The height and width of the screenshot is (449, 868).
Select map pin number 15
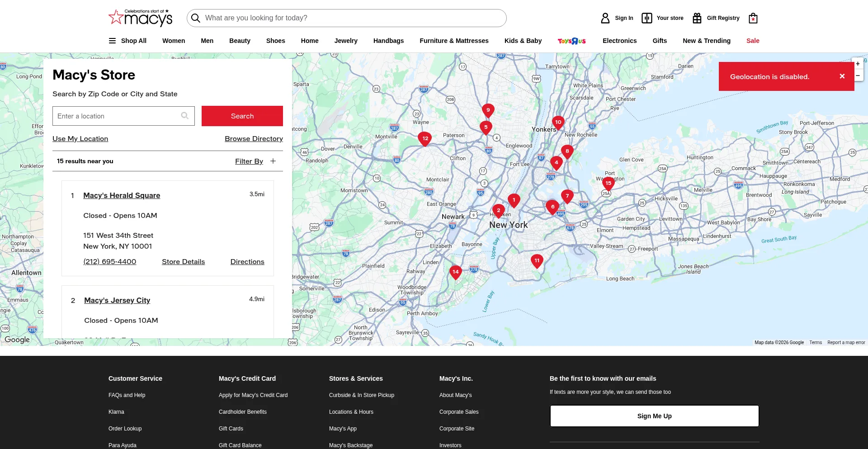(x=609, y=184)
